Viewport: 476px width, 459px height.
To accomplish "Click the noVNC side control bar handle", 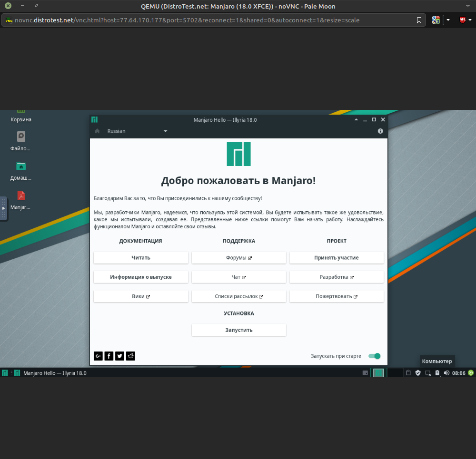I will coord(4,208).
